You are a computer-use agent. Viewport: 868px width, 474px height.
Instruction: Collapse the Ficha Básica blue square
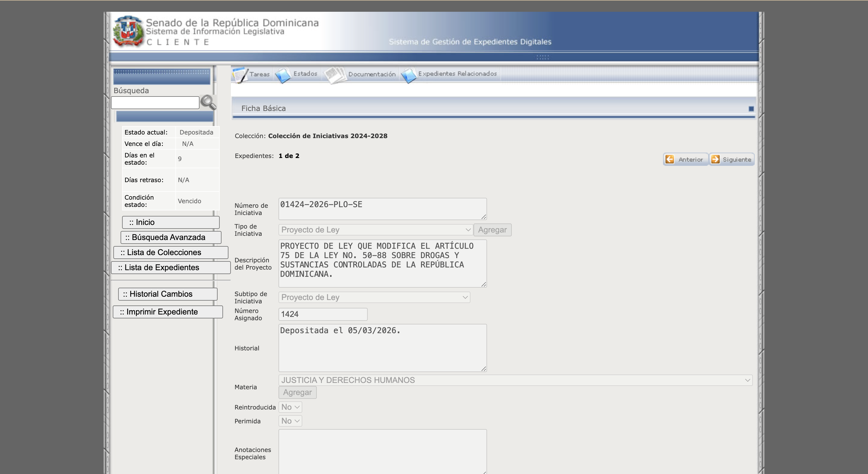click(x=751, y=109)
